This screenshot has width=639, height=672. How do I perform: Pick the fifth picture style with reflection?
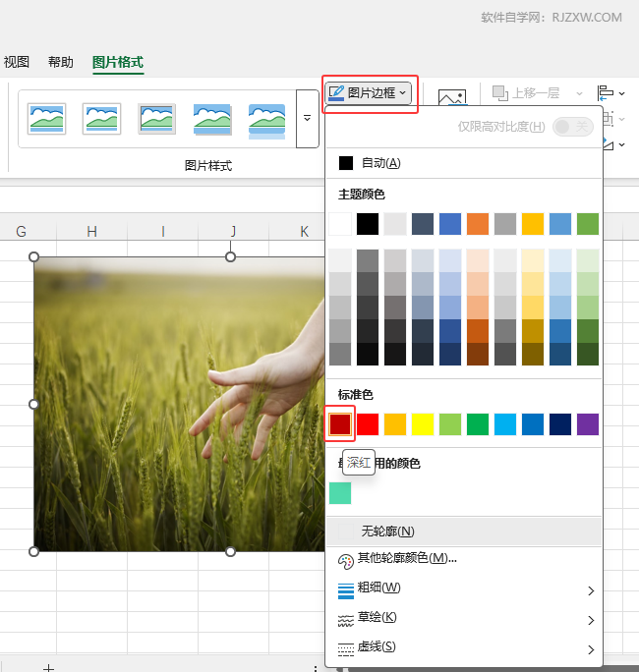point(266,121)
